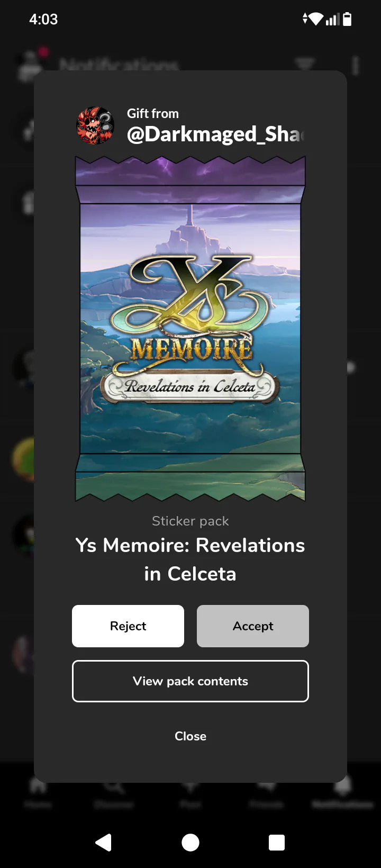Tap the blurred notifications filter icon
This screenshot has width=381, height=868.
pyautogui.click(x=305, y=65)
